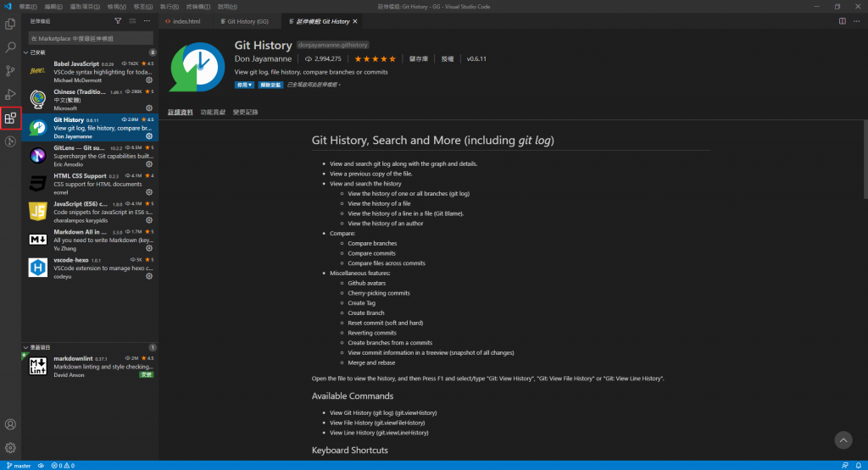Collapse the installed extensions section
This screenshot has width=868, height=470.
pos(25,53)
